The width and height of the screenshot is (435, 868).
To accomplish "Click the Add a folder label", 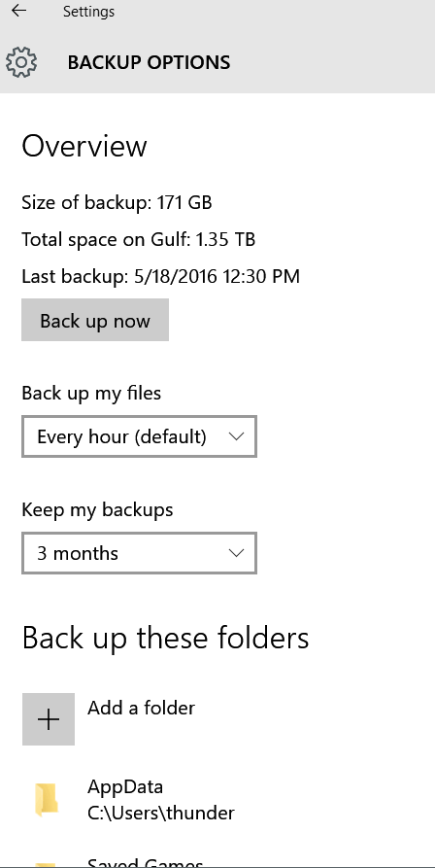I will click(141, 708).
